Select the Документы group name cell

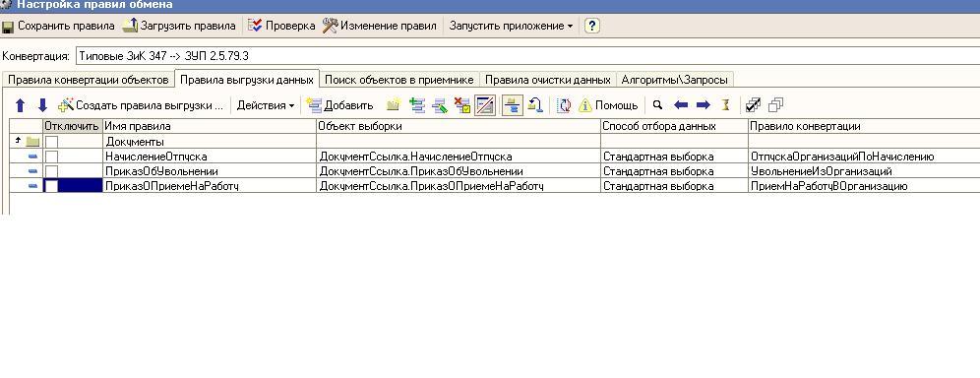[x=210, y=142]
